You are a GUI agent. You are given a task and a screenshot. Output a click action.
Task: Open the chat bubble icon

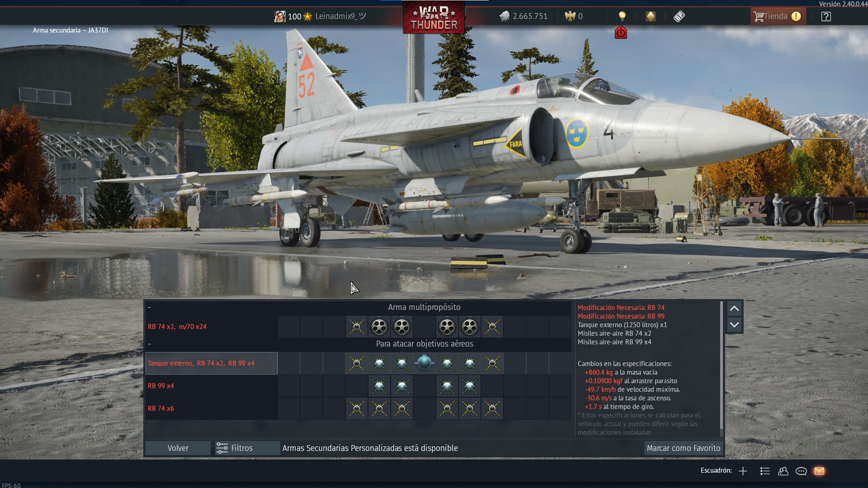[x=801, y=471]
